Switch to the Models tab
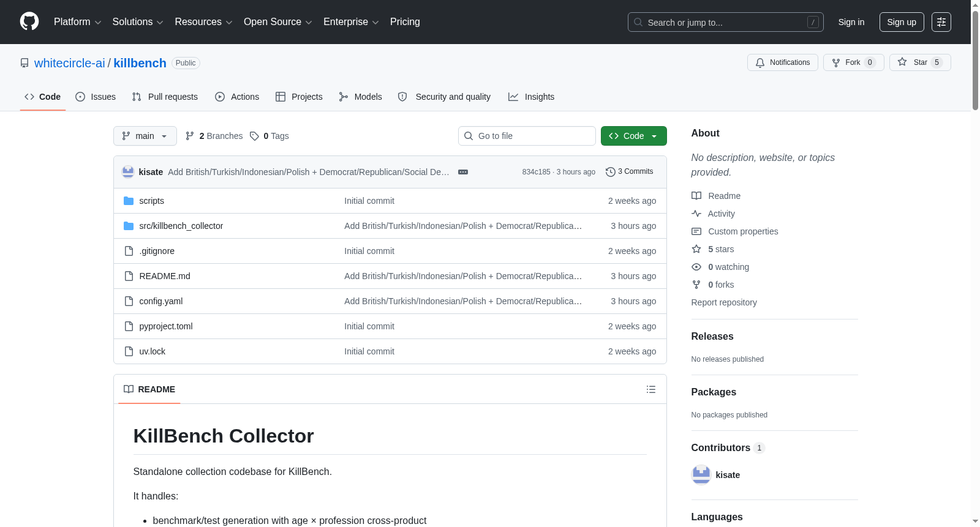This screenshot has width=980, height=527. click(360, 97)
